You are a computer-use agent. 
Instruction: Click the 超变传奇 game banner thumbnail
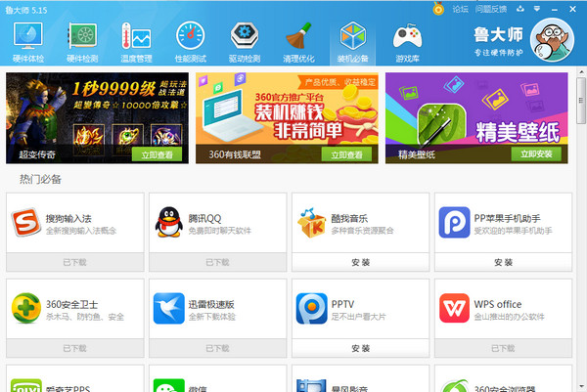pyautogui.click(x=96, y=112)
